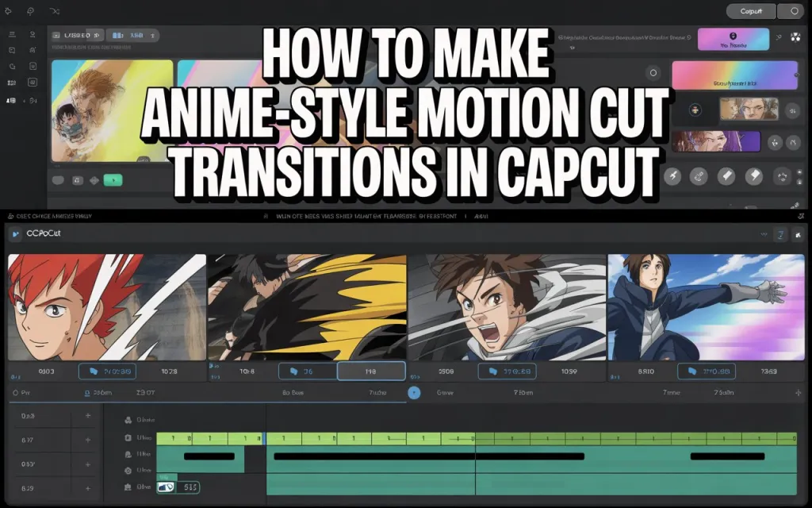This screenshot has height=508, width=812.
Task: Click the plus icon at far right of ruler
Action: click(798, 393)
